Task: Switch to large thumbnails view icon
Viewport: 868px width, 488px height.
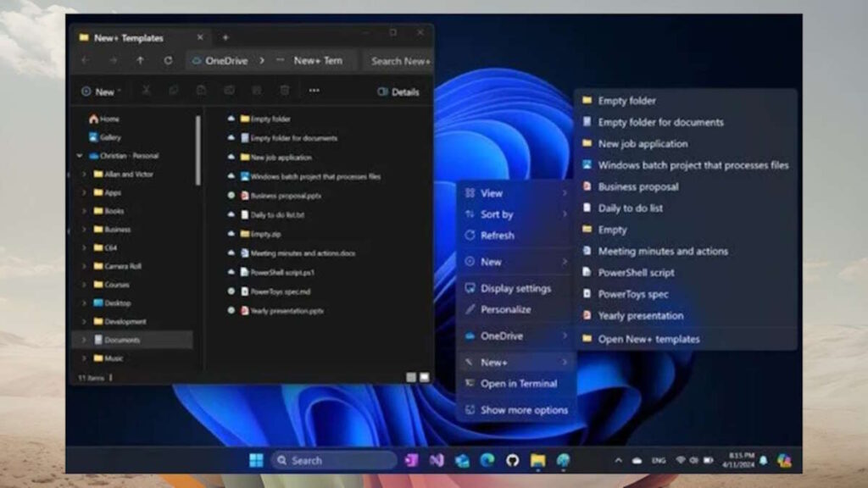Action: coord(424,377)
